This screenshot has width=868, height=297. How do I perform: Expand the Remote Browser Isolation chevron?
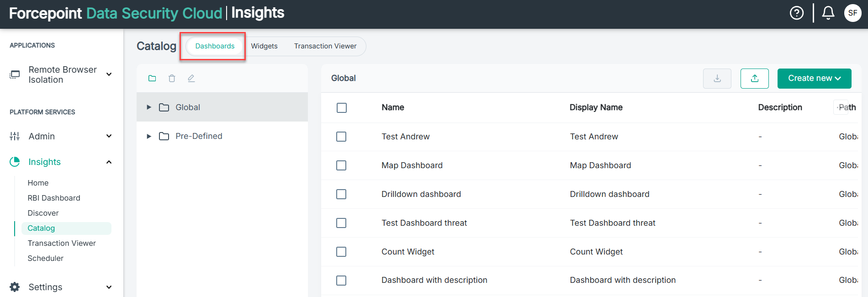pos(109,74)
